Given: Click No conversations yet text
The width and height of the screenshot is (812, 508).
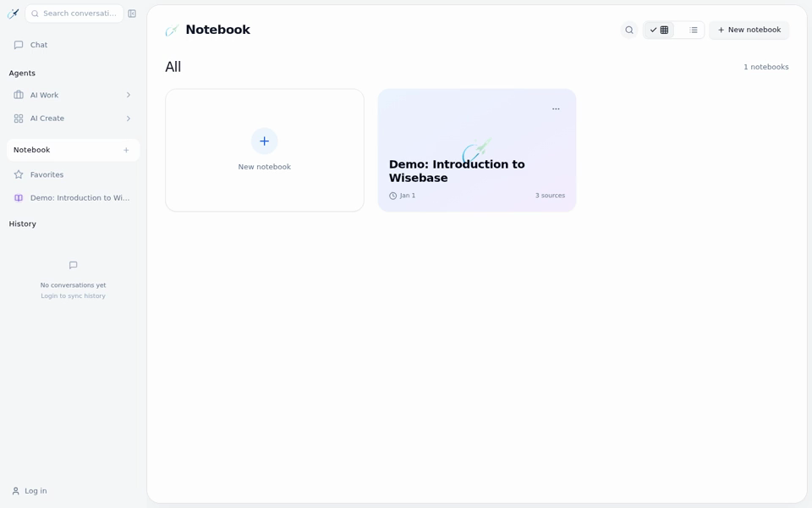Looking at the screenshot, I should [73, 285].
